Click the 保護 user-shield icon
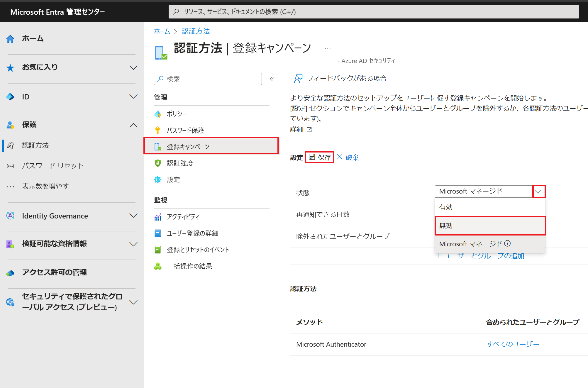This screenshot has height=388, width=588. click(10, 125)
